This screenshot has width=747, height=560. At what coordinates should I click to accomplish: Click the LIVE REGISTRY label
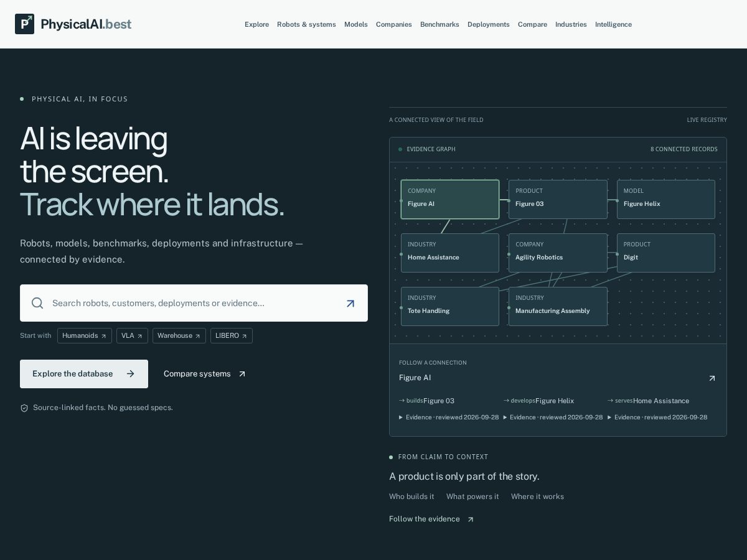click(x=707, y=120)
